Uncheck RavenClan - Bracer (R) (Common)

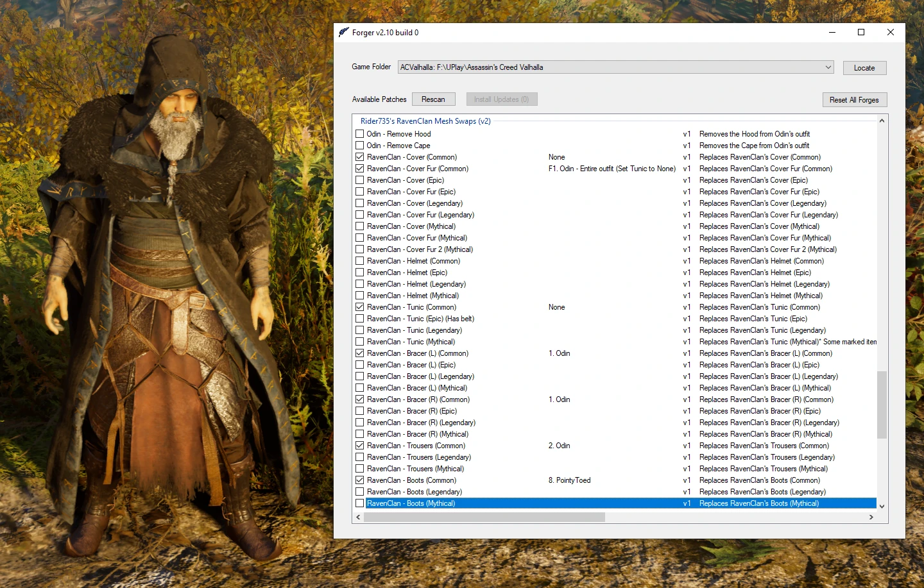click(360, 399)
